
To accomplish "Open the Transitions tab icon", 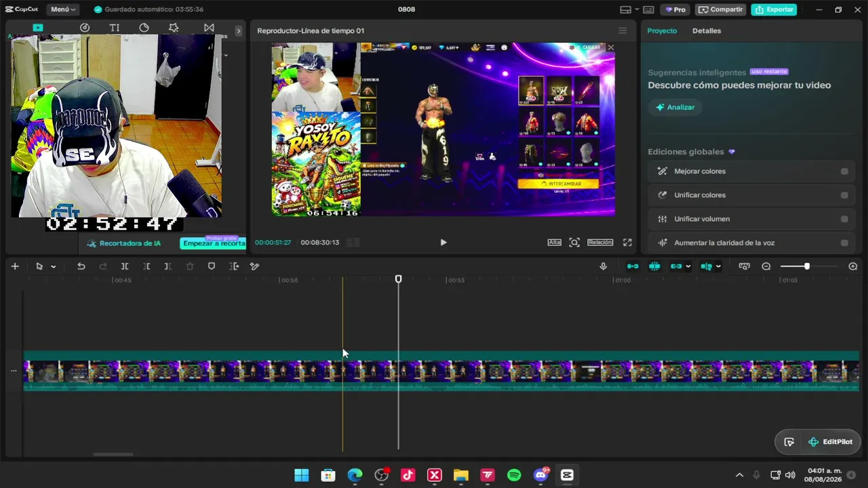I will [209, 28].
